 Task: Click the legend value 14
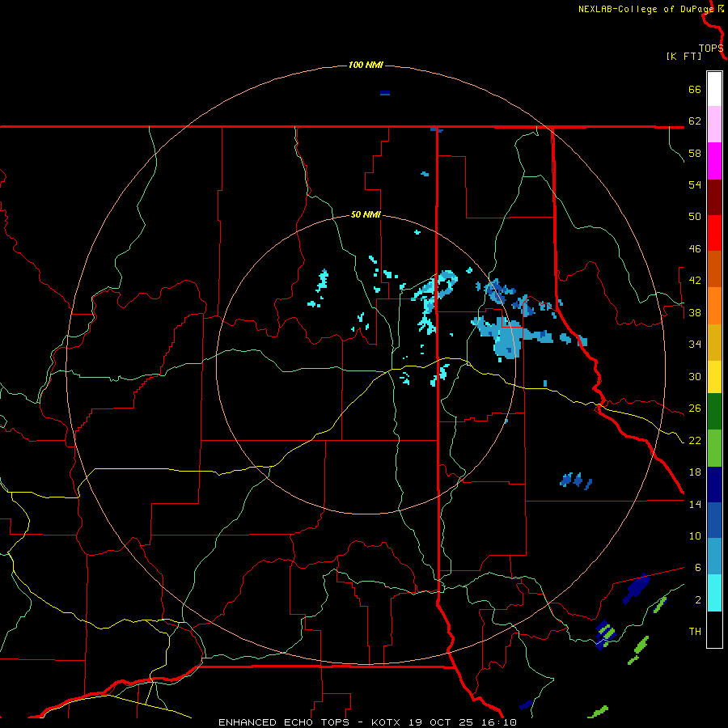tap(695, 504)
